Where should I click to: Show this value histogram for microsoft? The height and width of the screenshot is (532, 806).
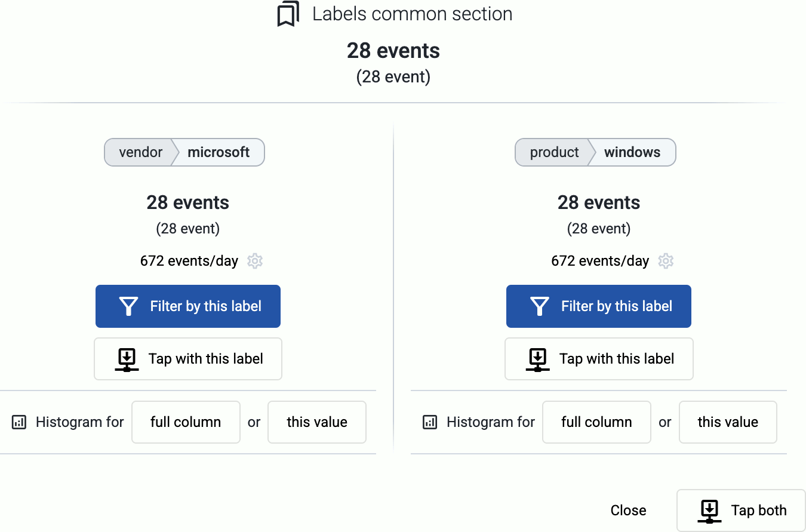click(317, 422)
